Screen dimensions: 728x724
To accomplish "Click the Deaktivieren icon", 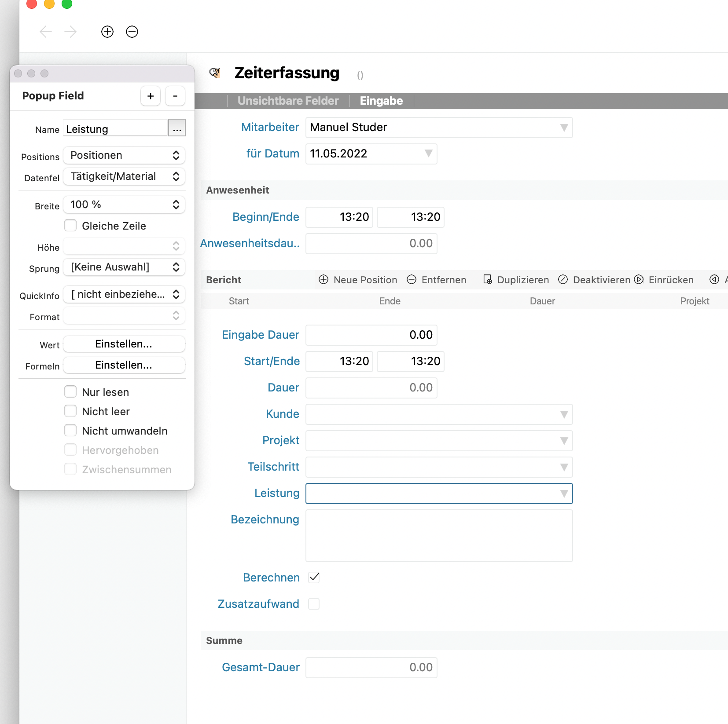I will click(x=563, y=280).
